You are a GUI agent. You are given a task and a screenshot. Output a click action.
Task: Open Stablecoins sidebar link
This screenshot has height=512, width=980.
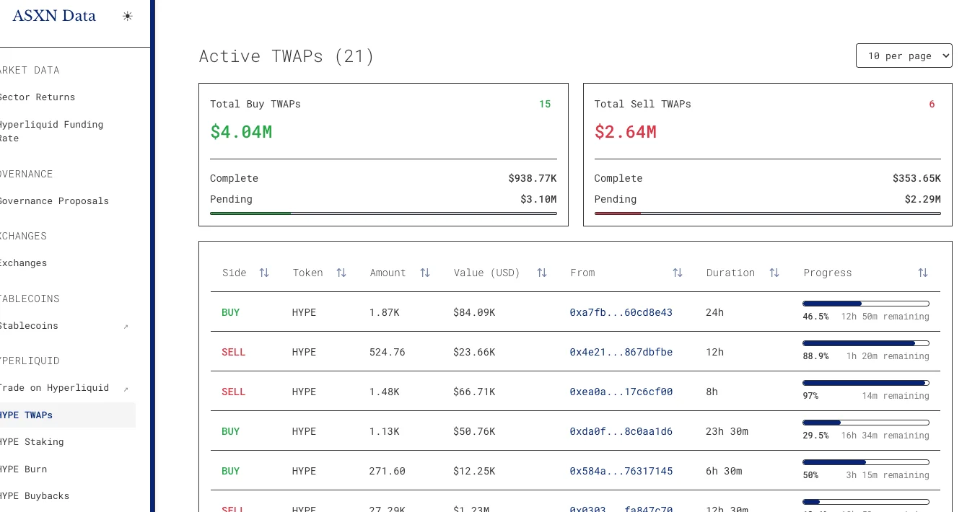point(29,326)
